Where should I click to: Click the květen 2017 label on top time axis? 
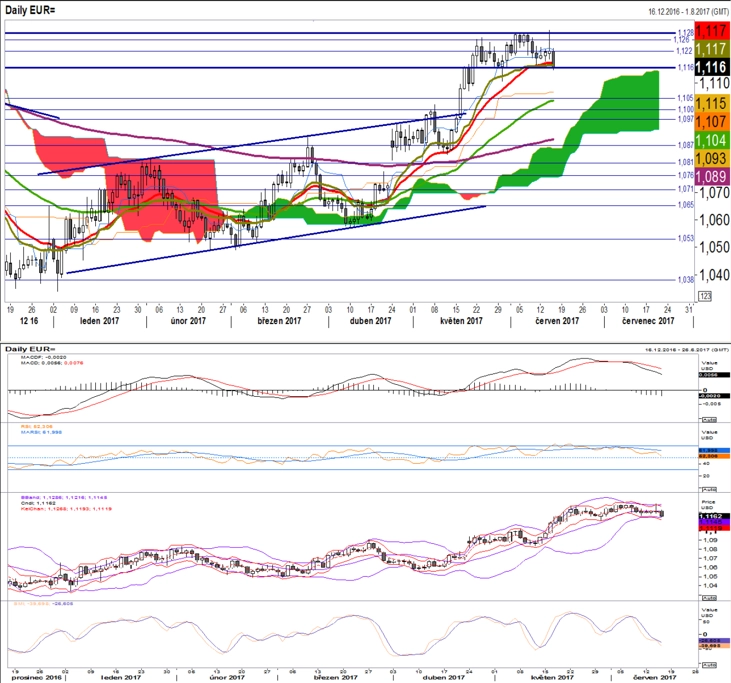tap(462, 321)
